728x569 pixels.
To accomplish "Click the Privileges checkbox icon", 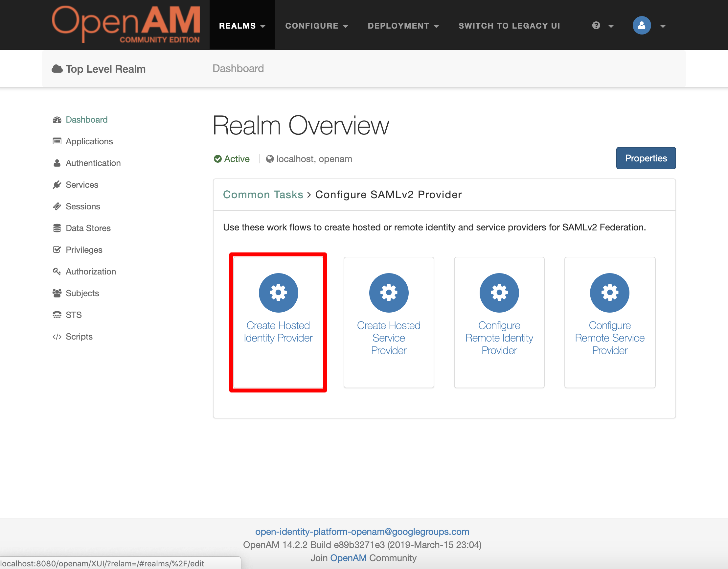I will coord(57,250).
